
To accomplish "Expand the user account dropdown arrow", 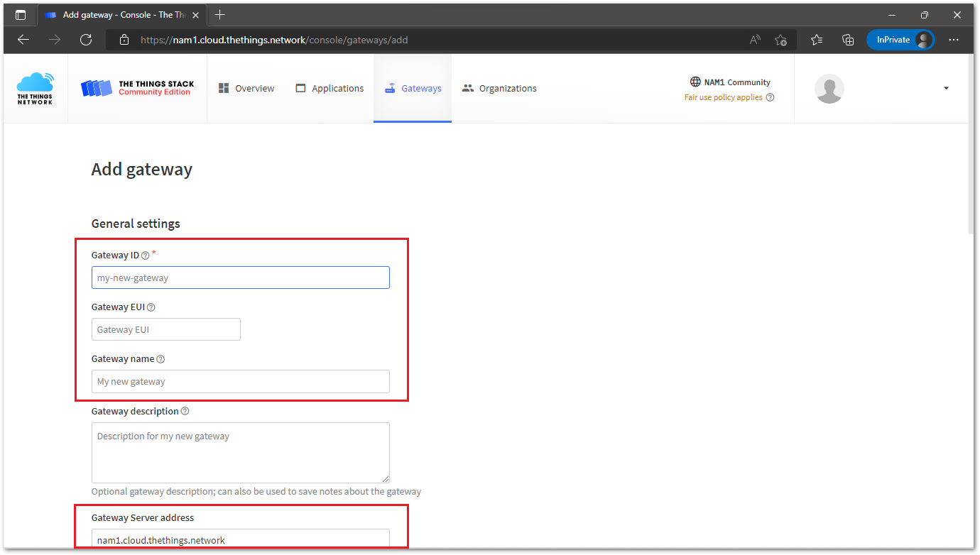I will tap(946, 88).
